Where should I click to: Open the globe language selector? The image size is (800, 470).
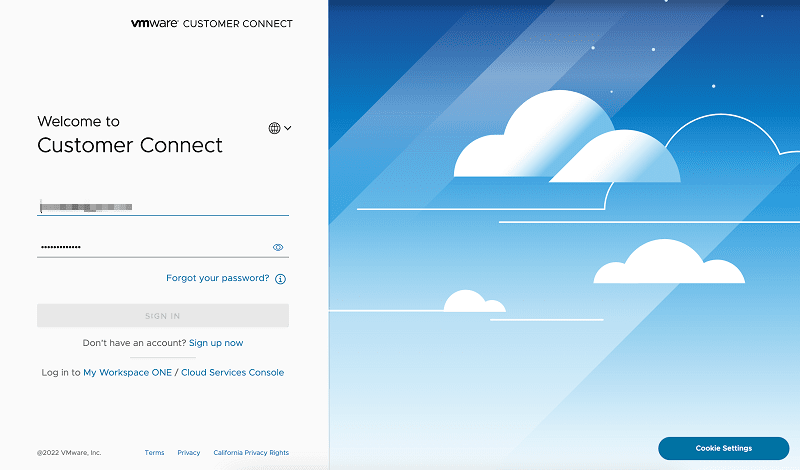(x=274, y=128)
